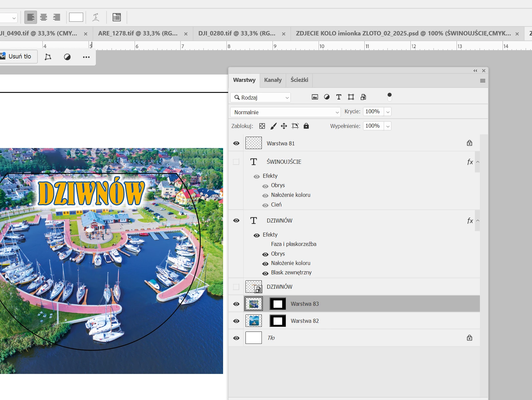Select Warstwa 82 layer thumbnail

(x=253, y=321)
